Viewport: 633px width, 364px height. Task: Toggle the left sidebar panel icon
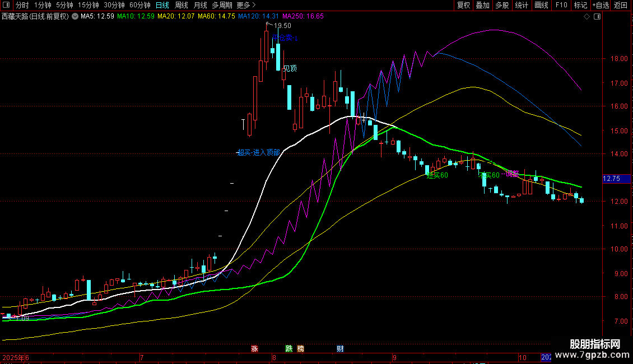6,5
